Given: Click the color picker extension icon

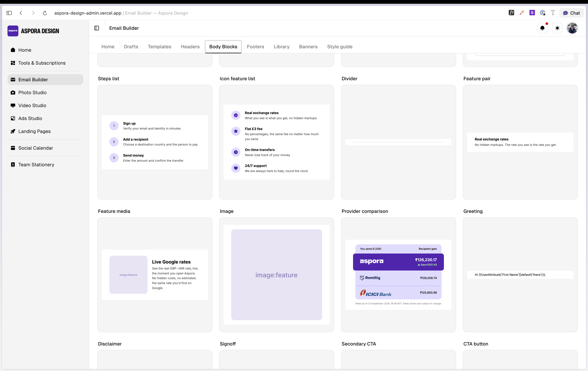Looking at the screenshot, I should click(x=522, y=13).
